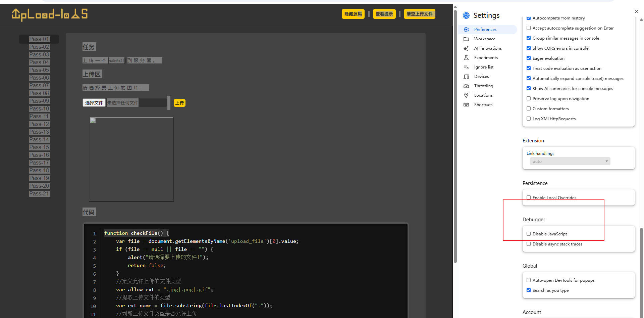Click the Experiments flask icon
Screen dimensions: 644x318
(x=466, y=58)
